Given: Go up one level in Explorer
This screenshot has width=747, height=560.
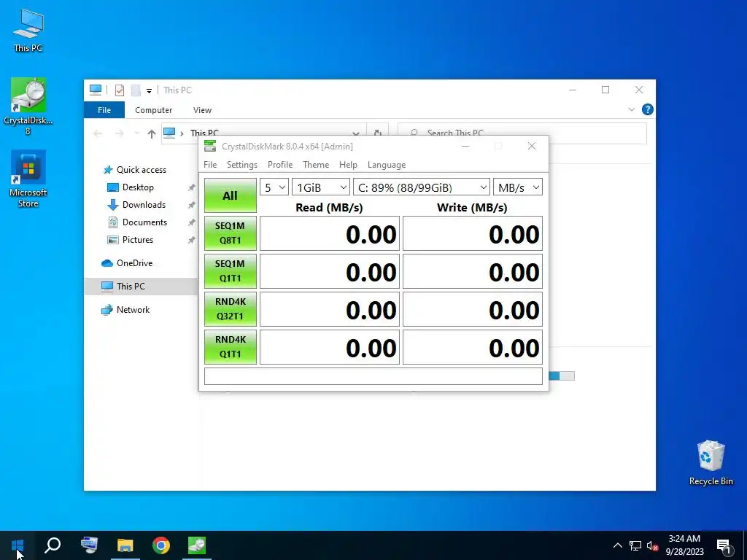Looking at the screenshot, I should [152, 134].
